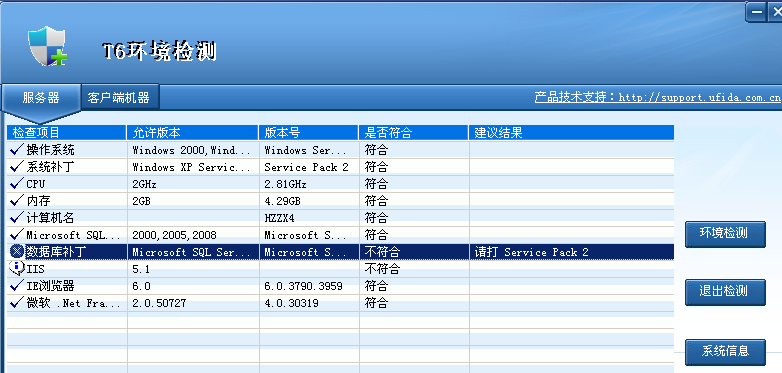Open the 系统信息 button

(x=725, y=352)
